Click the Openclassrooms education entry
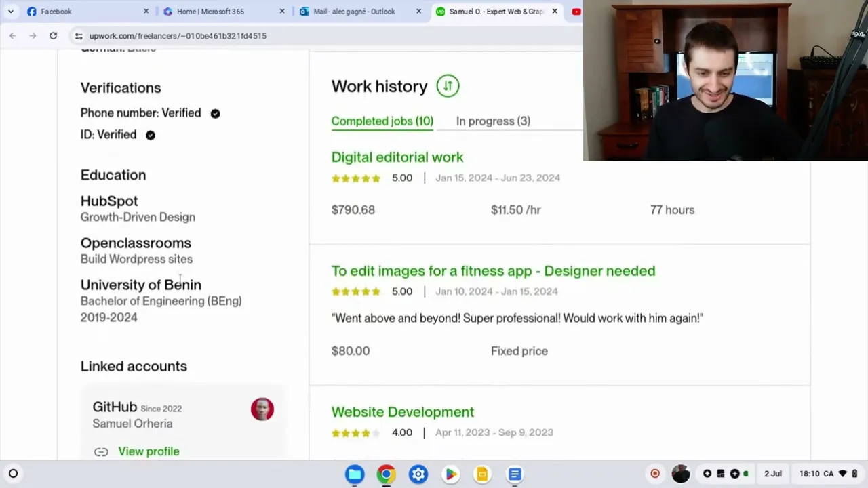 pos(136,251)
